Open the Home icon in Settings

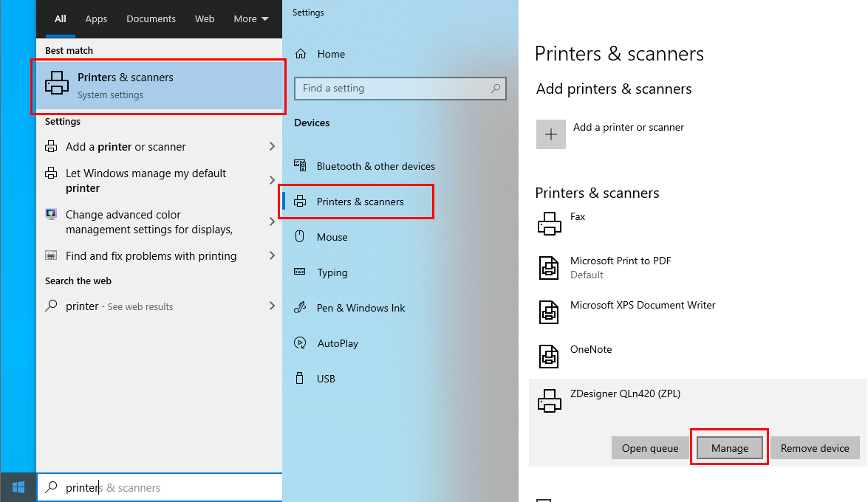coord(301,54)
